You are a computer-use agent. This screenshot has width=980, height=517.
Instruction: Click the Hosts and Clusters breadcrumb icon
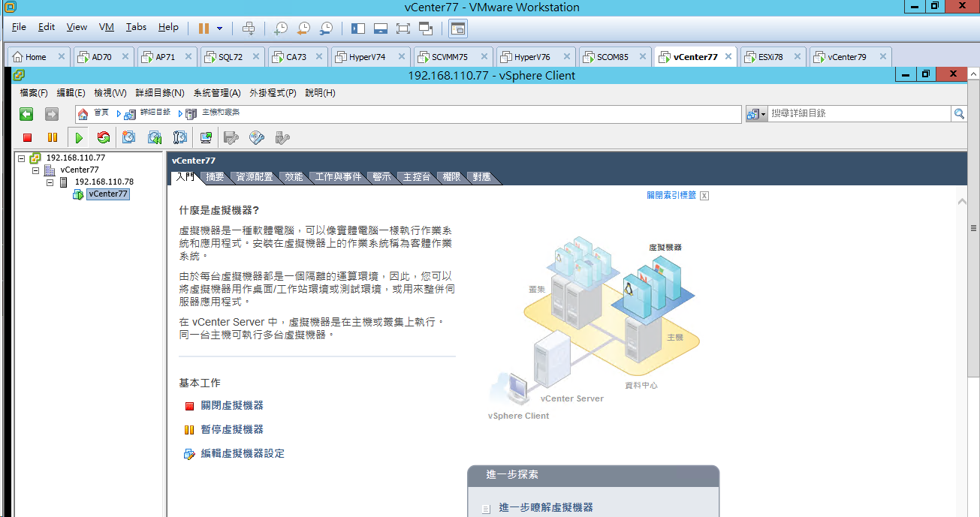click(x=191, y=113)
